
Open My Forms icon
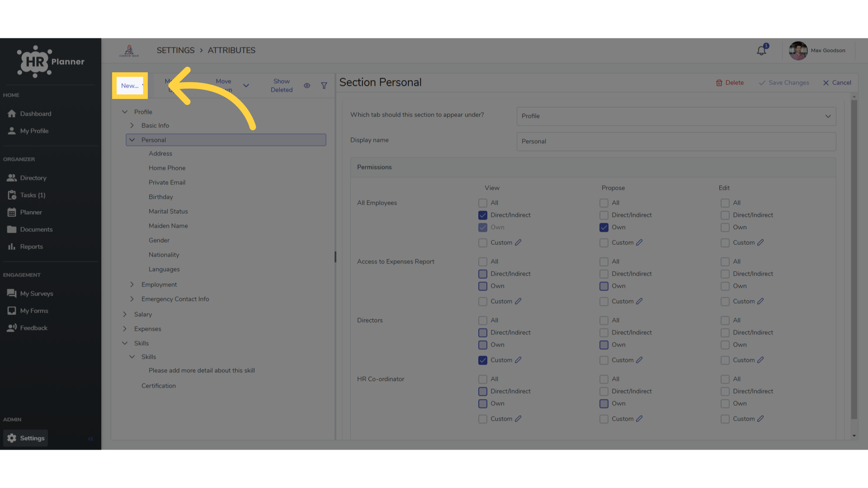tap(12, 311)
